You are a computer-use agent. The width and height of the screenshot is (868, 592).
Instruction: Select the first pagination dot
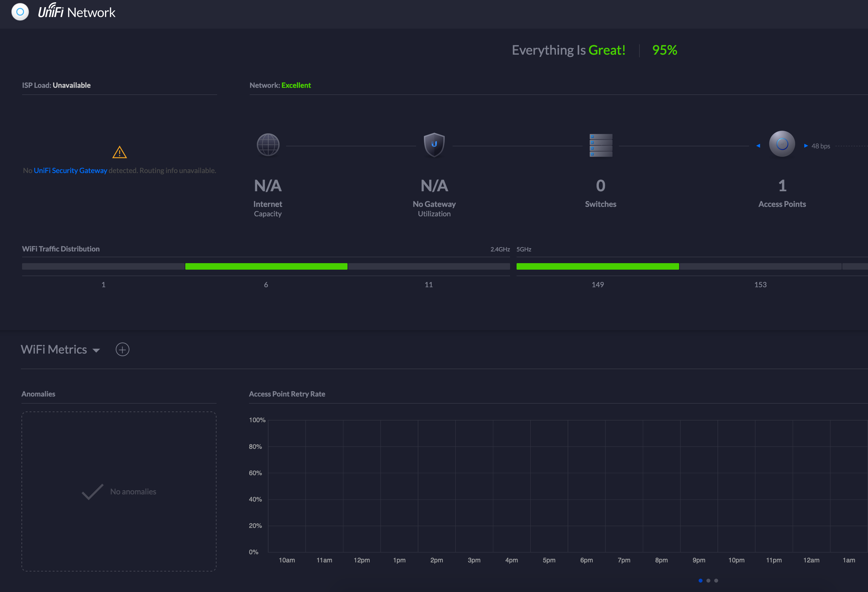pos(700,580)
